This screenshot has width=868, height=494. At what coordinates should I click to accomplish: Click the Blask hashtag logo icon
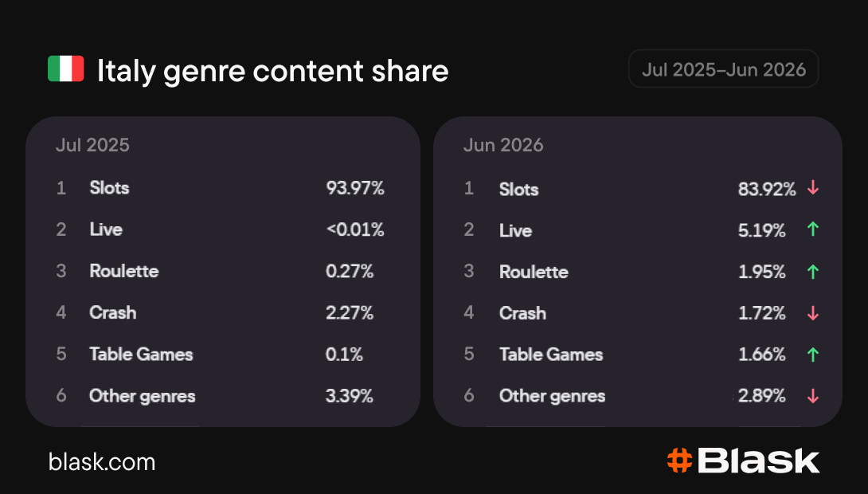680,461
